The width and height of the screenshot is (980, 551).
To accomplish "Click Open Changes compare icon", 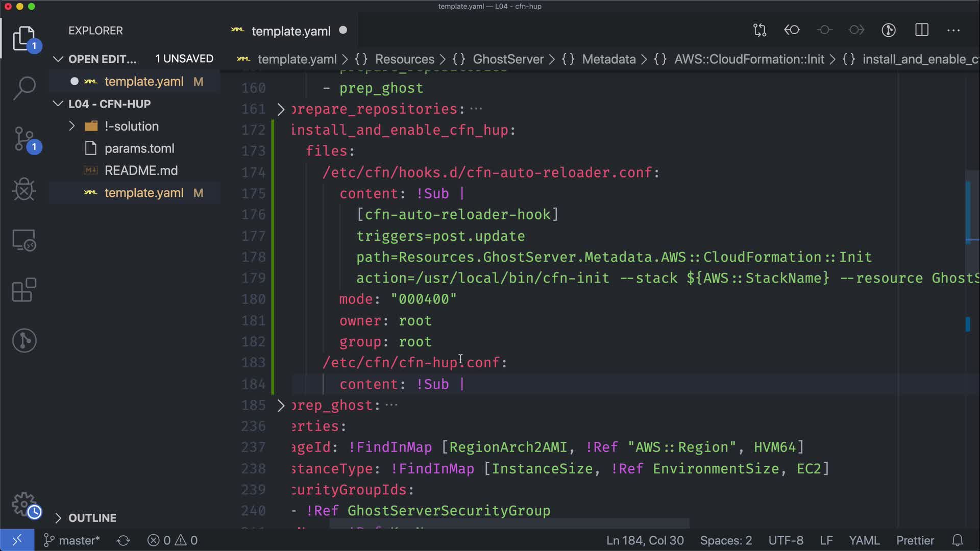I will 759,30.
